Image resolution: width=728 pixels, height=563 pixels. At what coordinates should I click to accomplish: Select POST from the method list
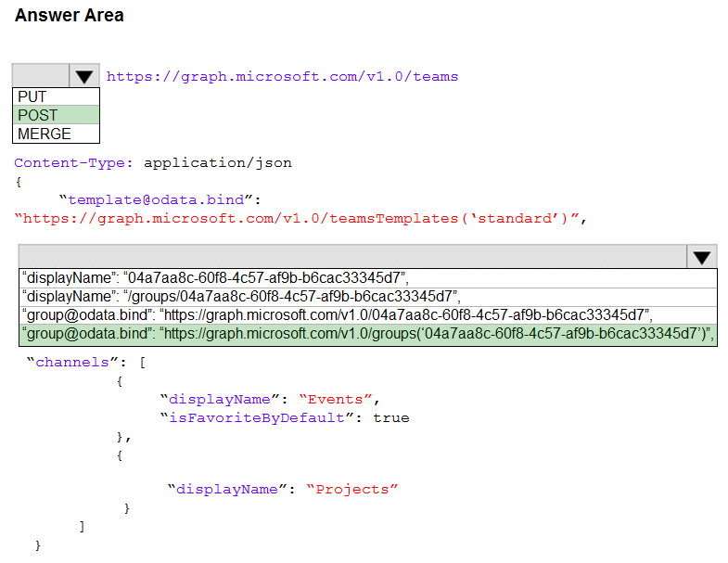56,115
